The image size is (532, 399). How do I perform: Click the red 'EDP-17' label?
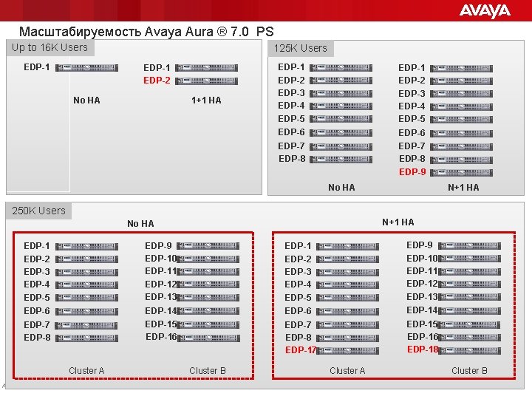pos(301,349)
